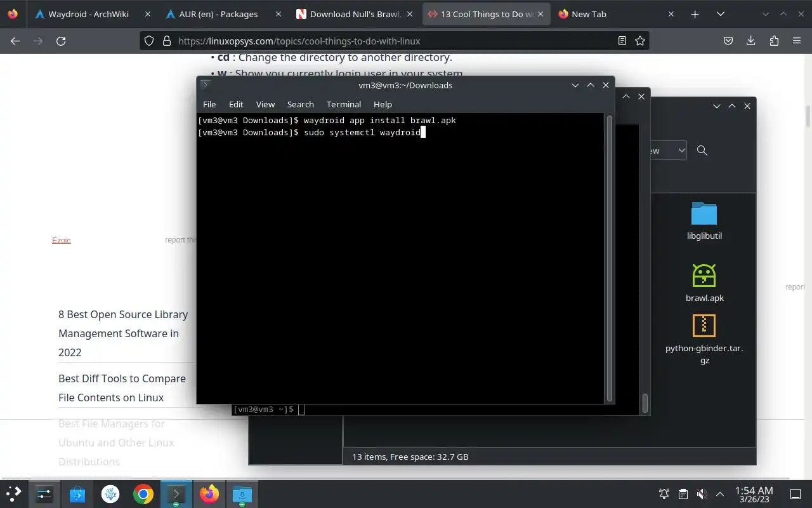Launch Google Chrome from taskbar
The image size is (812, 508).
tap(143, 494)
